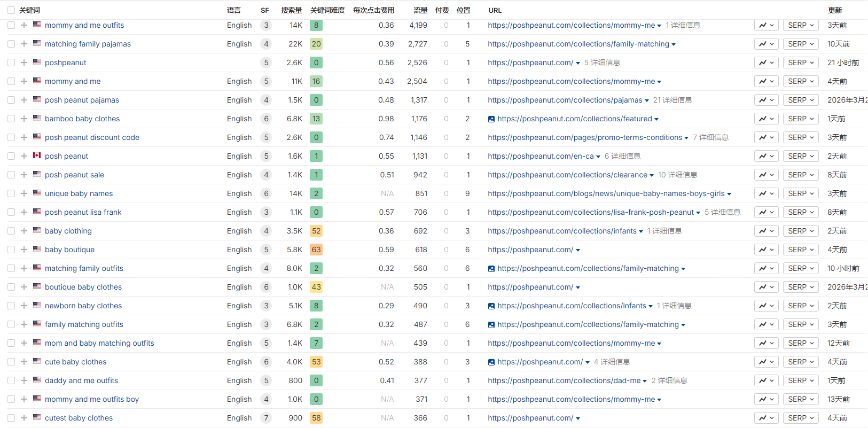Image resolution: width=868 pixels, height=428 pixels.
Task: Click the image SERP icon before the featured collection URL
Action: pos(491,119)
